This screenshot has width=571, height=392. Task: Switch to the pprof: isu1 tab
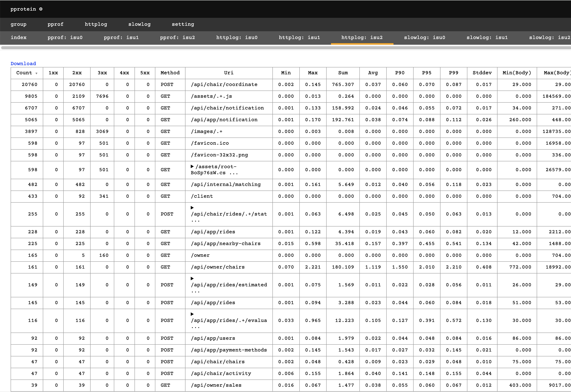(121, 37)
